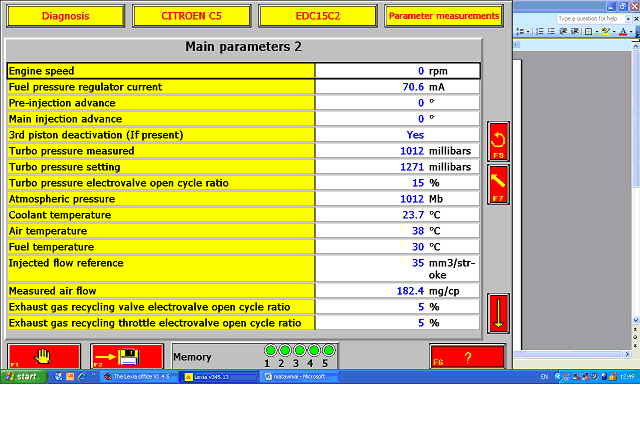This screenshot has height=434, width=640.
Task: Select memory indicator 4
Action: pyautogui.click(x=314, y=350)
